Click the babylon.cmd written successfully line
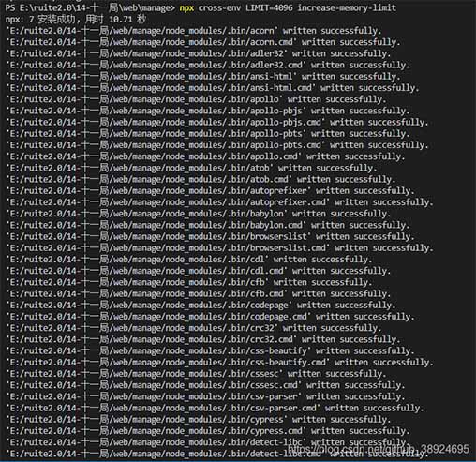 [208, 225]
